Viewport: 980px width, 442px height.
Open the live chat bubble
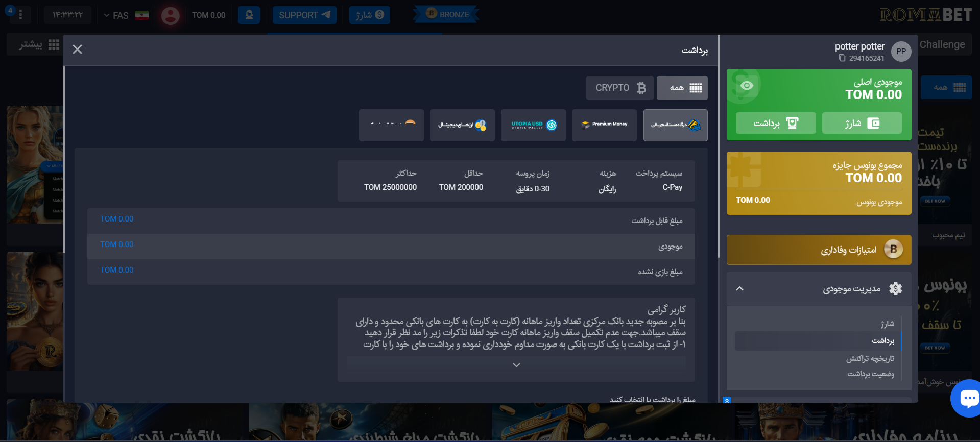[x=968, y=399]
